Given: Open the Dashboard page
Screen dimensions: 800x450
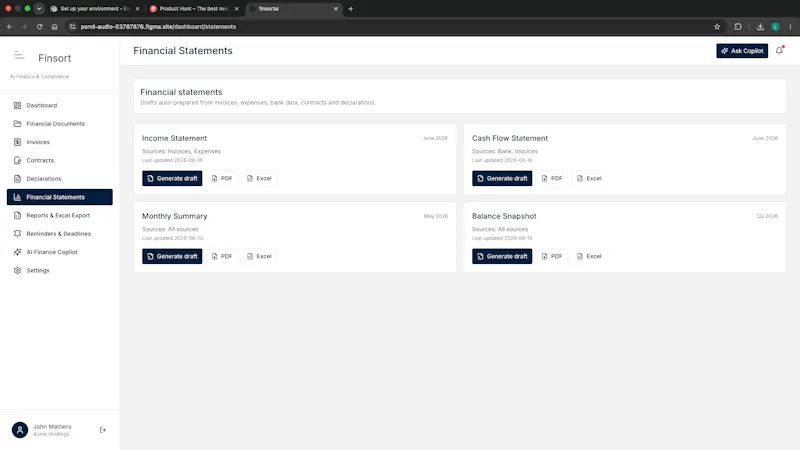Looking at the screenshot, I should (60, 105).
